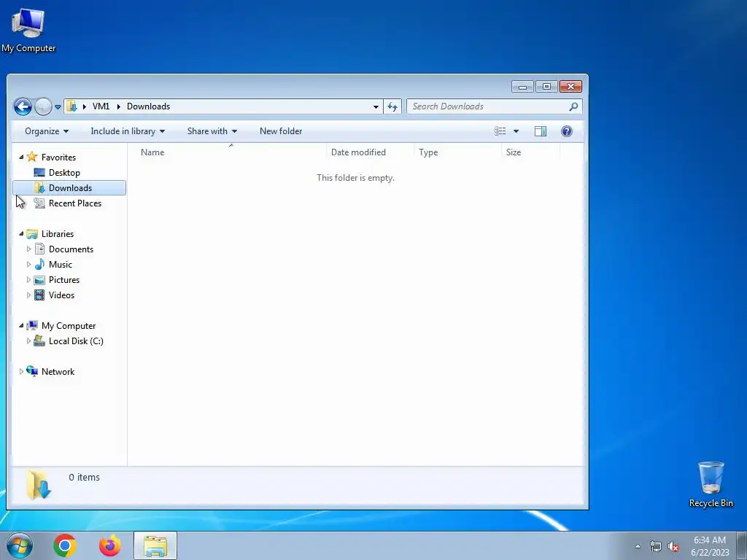Close the Downloads Explorer window
This screenshot has width=747, height=560.
point(570,87)
